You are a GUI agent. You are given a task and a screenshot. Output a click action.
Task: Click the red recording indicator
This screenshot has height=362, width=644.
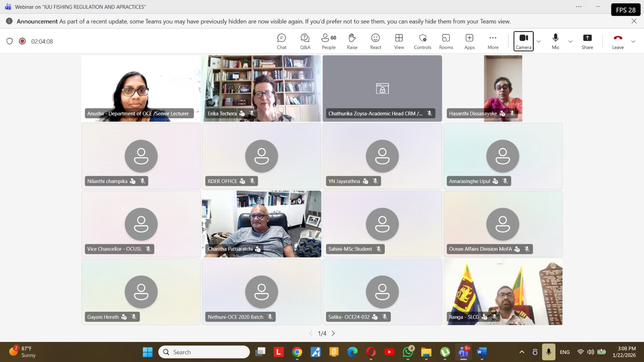coord(23,41)
